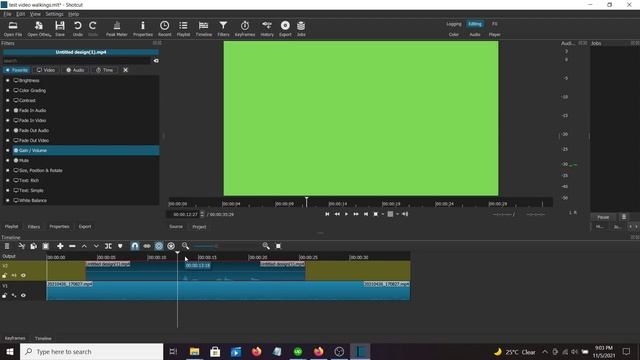Click the timeline Cut scissors icon

(x=22, y=246)
